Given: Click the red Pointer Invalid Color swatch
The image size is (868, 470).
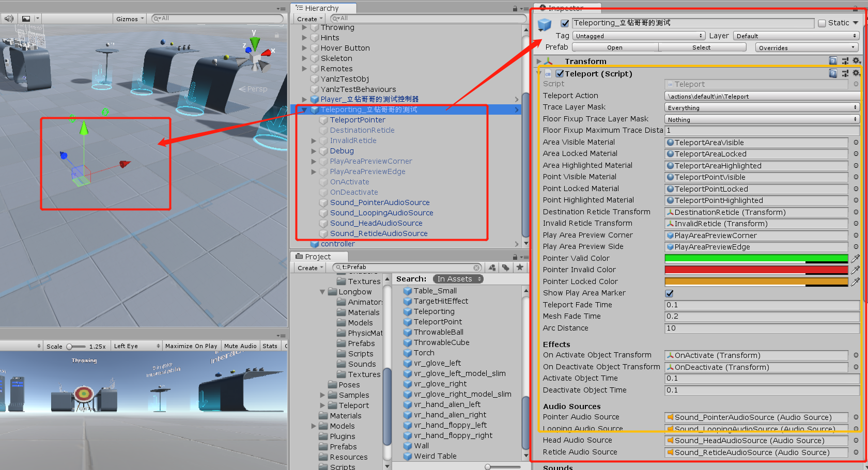Looking at the screenshot, I should [754, 270].
